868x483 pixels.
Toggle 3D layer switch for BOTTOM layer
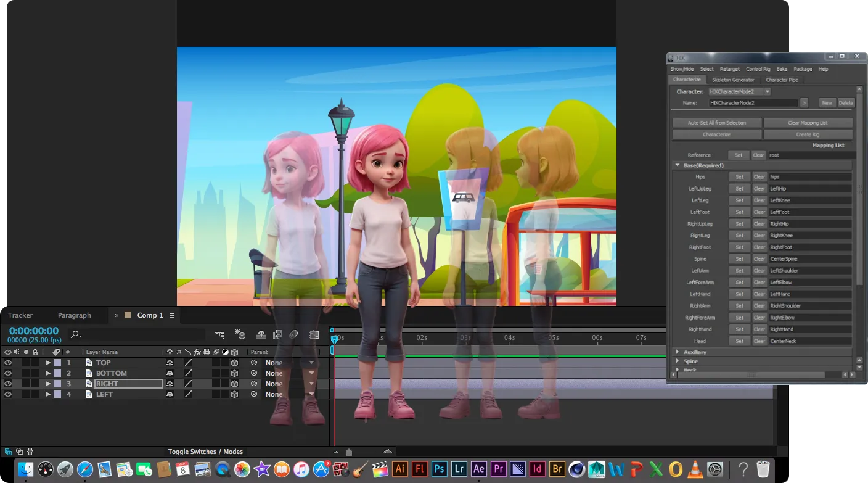click(234, 373)
